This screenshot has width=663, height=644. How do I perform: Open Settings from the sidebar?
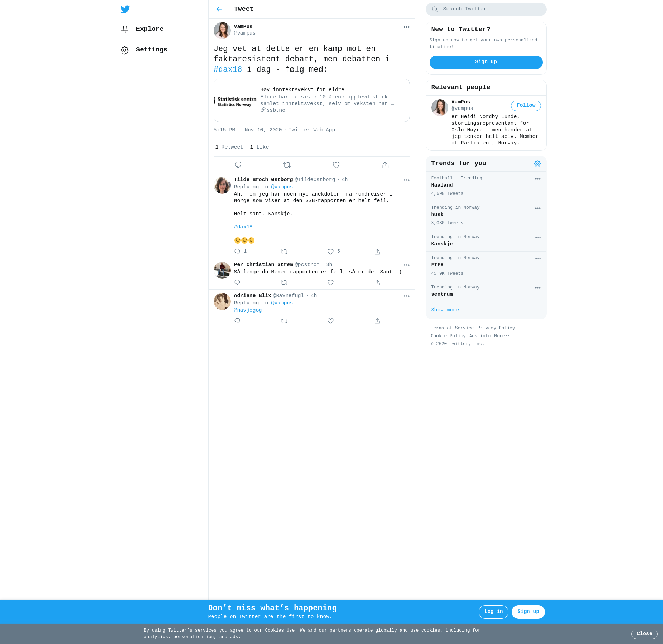point(144,50)
